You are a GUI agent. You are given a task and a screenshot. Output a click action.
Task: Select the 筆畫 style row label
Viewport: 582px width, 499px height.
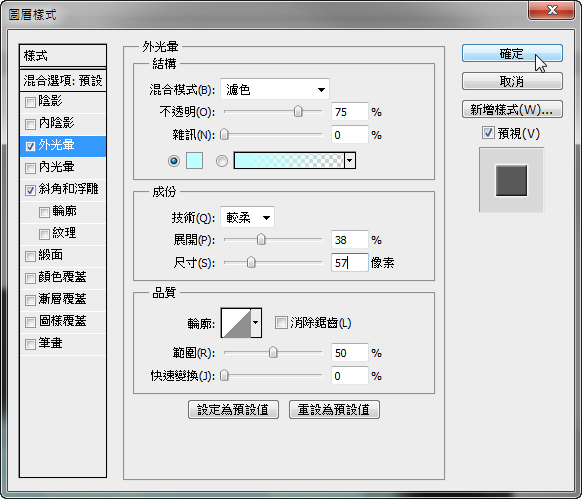tap(50, 343)
